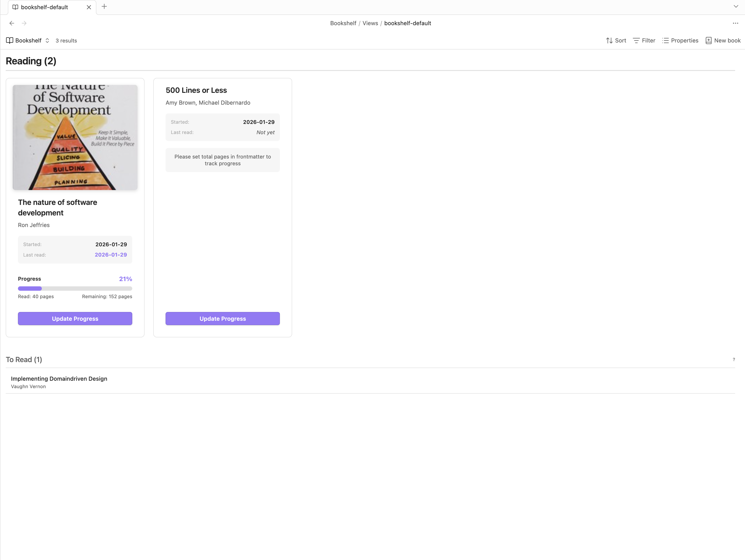745x560 pixels.
Task: Open the three-dots more options menu
Action: click(x=735, y=23)
